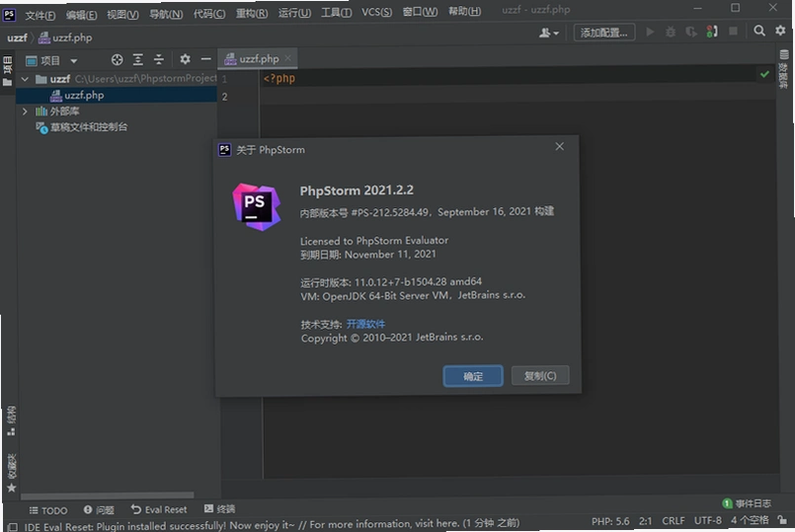Click the PHP: 5.6 language level indicator
Viewport: 795px width, 532px height.
(x=610, y=521)
